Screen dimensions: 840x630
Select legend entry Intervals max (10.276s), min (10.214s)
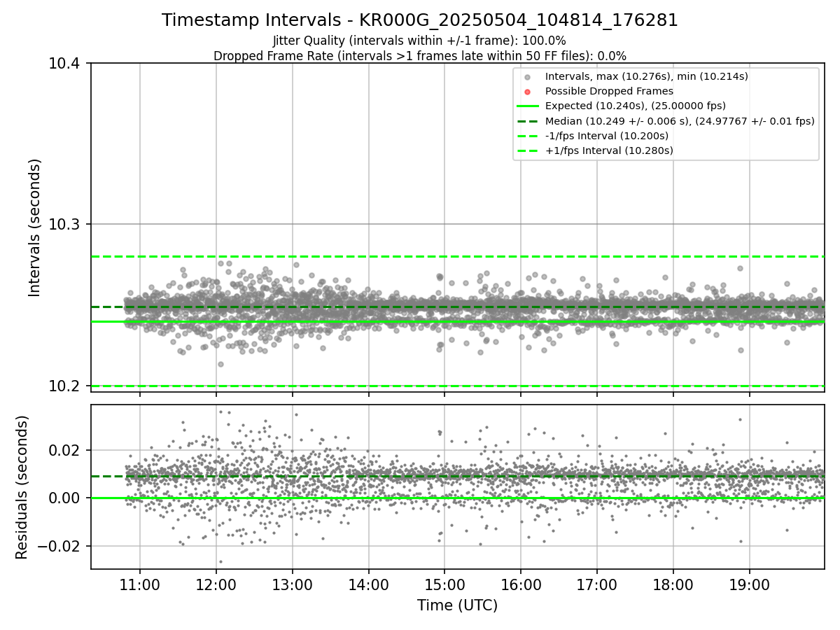click(x=647, y=76)
